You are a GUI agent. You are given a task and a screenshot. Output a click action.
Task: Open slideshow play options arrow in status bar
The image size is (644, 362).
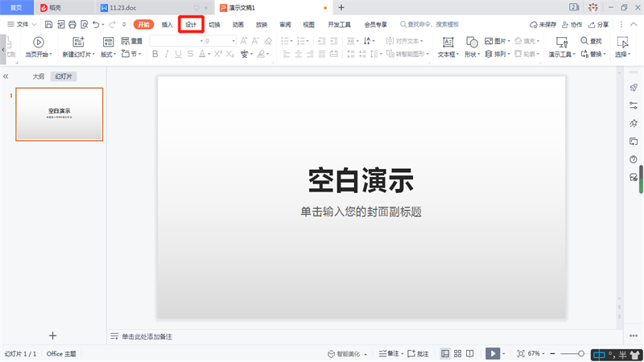(504, 354)
